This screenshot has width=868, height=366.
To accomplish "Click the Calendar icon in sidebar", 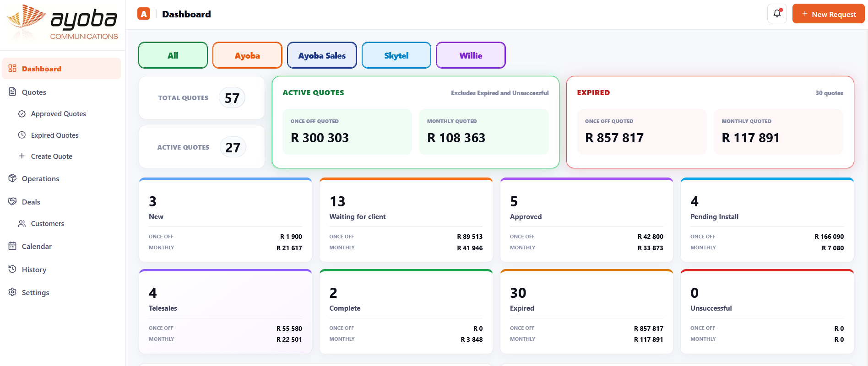I will (12, 246).
